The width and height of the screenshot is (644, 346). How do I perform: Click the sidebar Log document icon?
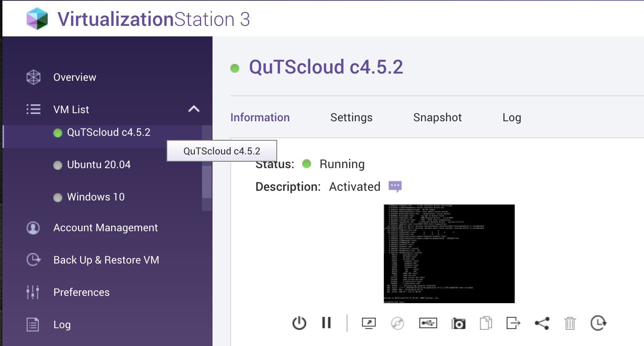tap(33, 325)
